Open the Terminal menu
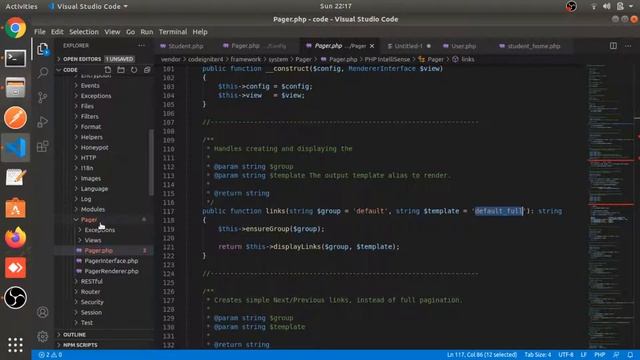The width and height of the screenshot is (640, 360). coord(173,32)
